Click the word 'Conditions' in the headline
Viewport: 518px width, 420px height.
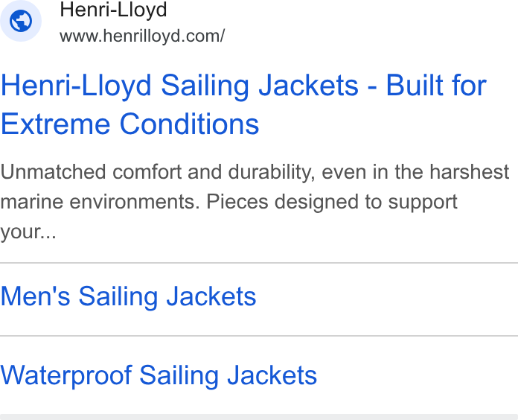[189, 124]
